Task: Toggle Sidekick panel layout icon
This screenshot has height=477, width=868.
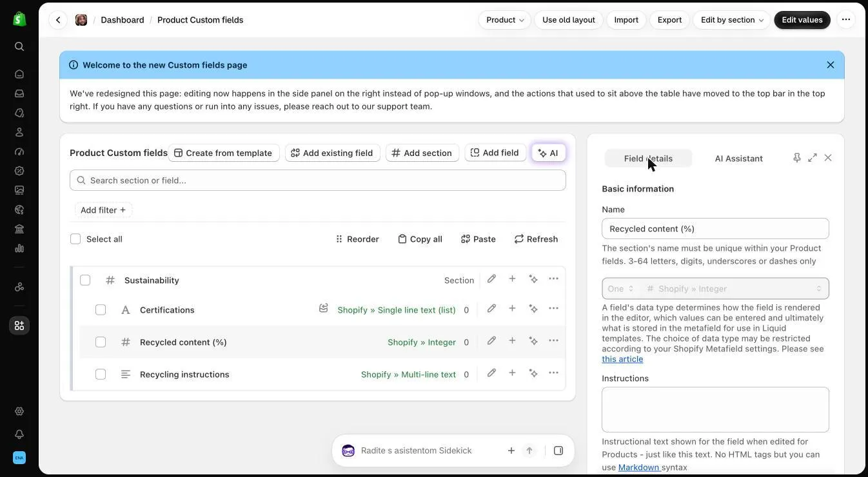Action: pos(558,451)
